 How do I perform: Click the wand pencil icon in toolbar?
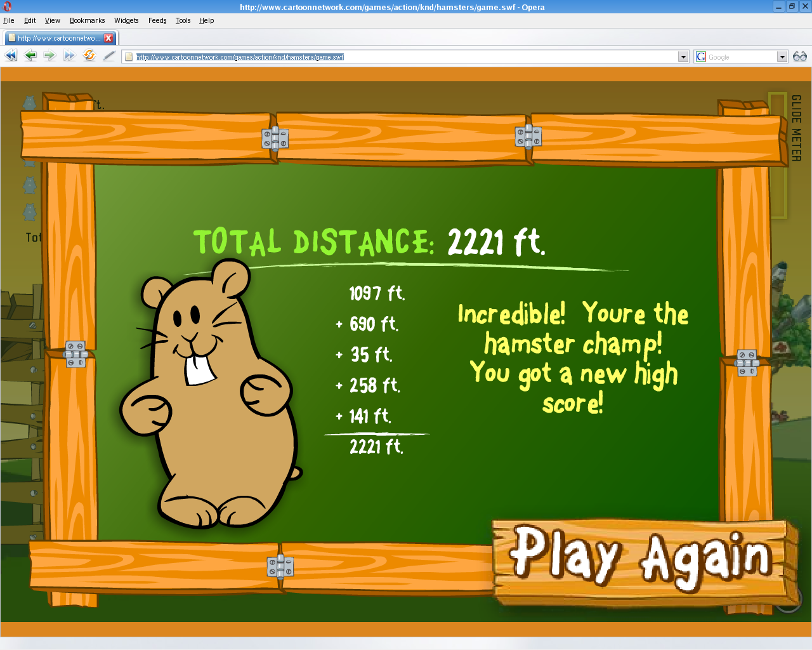(109, 56)
